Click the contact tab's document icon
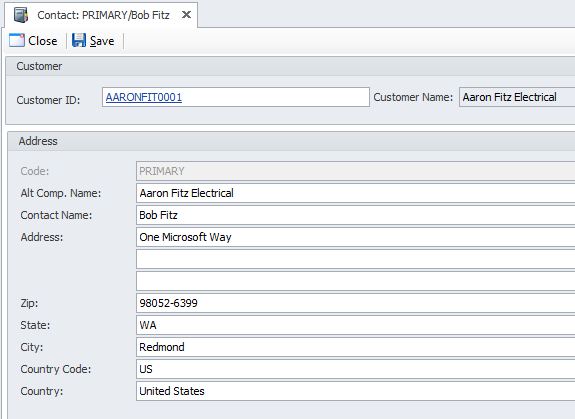This screenshot has width=575, height=419. pos(21,15)
